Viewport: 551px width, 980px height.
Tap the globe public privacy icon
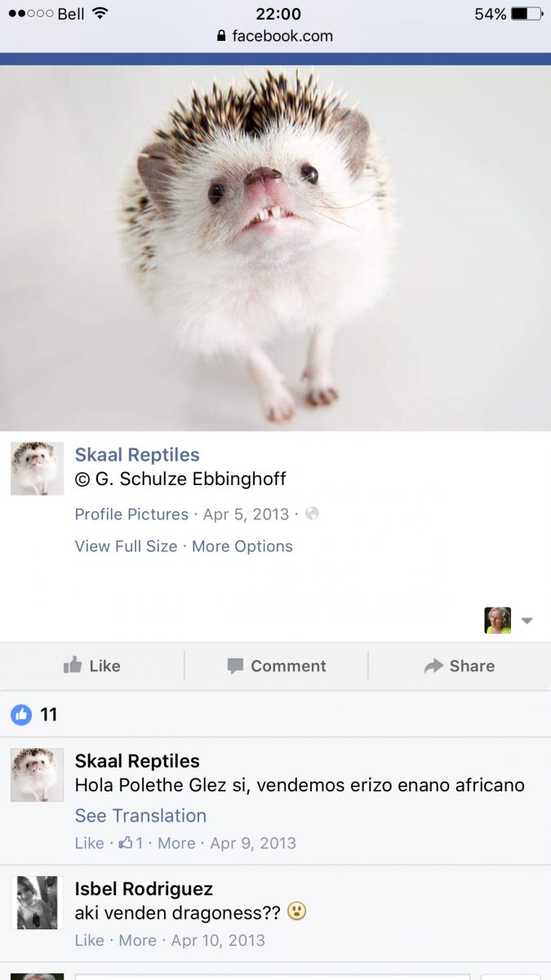click(312, 514)
